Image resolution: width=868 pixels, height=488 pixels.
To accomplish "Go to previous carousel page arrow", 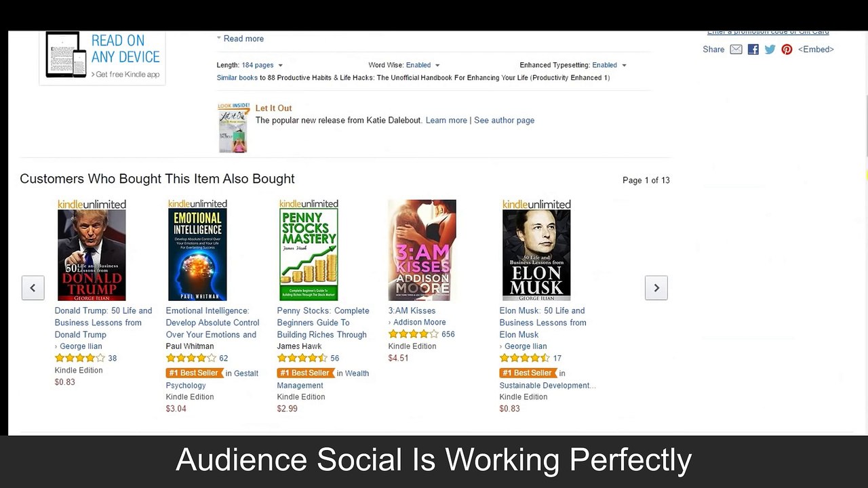I will [33, 287].
